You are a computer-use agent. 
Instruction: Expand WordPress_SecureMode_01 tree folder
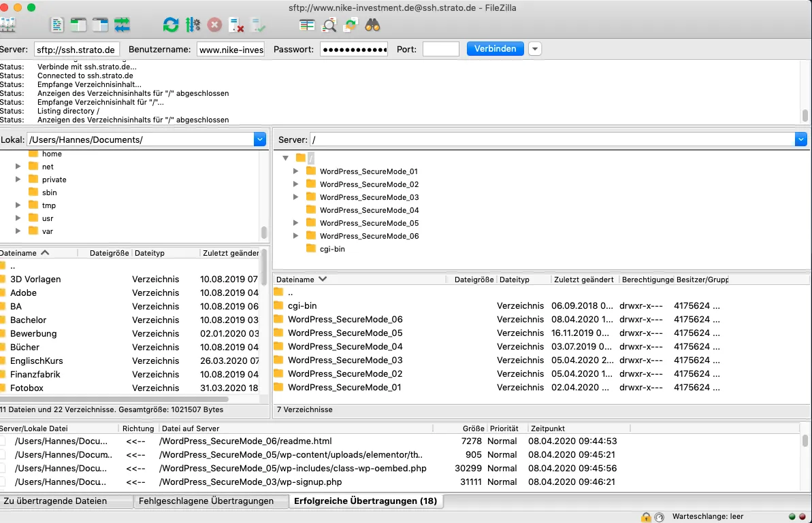tap(295, 171)
